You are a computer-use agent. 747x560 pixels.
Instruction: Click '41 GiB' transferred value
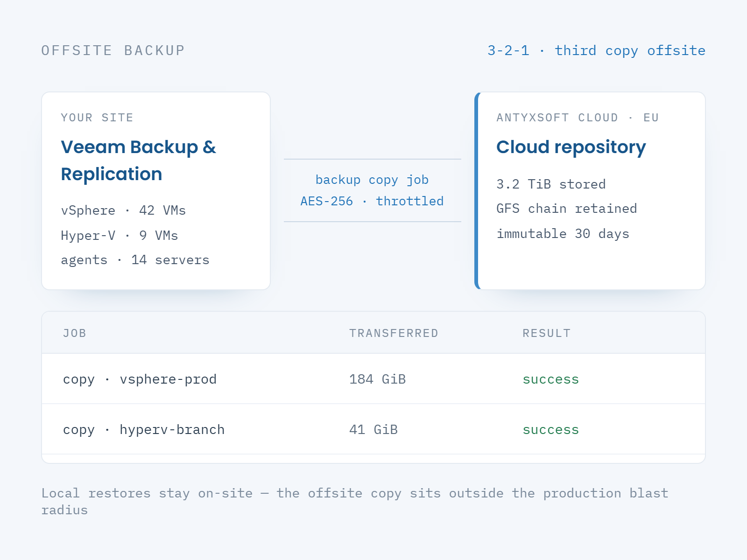[x=373, y=429]
